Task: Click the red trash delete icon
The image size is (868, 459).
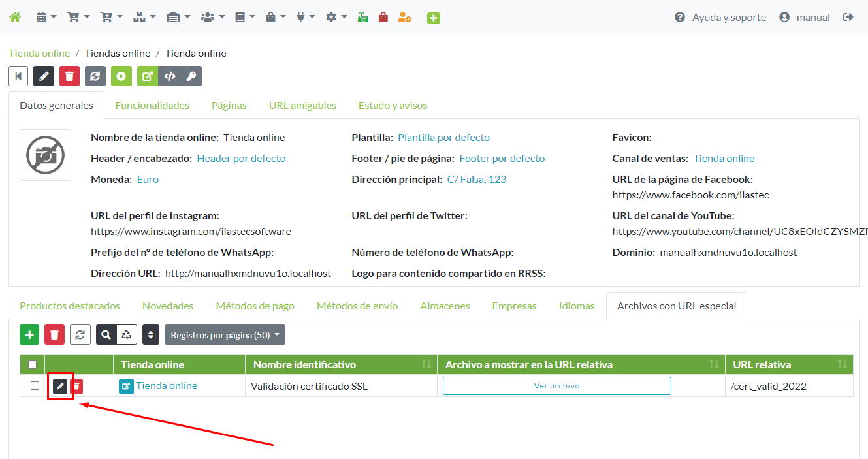Action: pyautogui.click(x=69, y=76)
